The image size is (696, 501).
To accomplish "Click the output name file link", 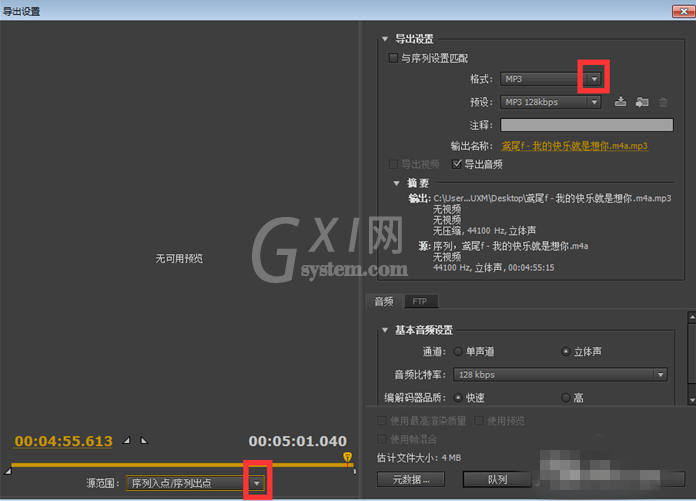I will tap(574, 146).
